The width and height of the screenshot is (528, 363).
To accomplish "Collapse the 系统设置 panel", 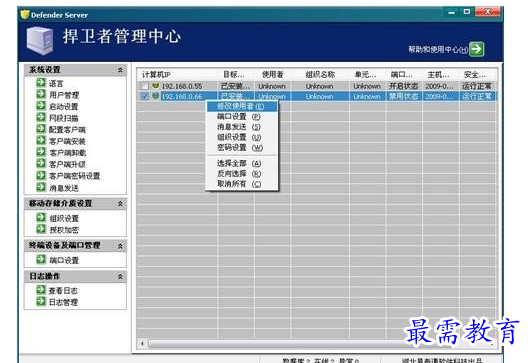I will (120, 70).
